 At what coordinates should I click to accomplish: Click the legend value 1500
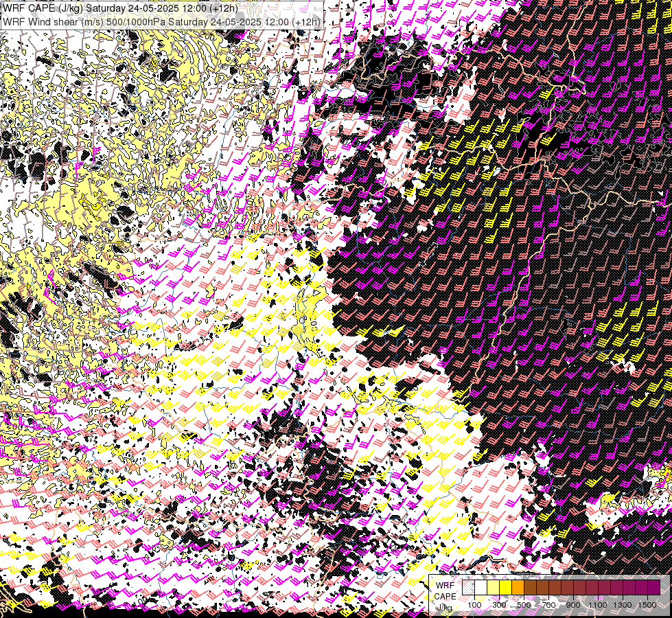pyautogui.click(x=647, y=605)
